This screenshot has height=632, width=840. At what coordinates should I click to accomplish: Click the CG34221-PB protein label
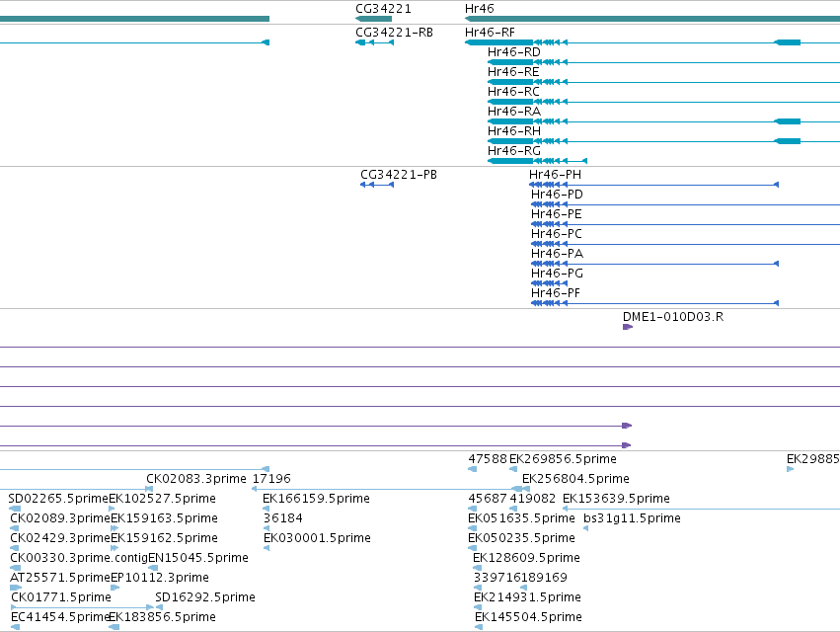[x=399, y=175]
